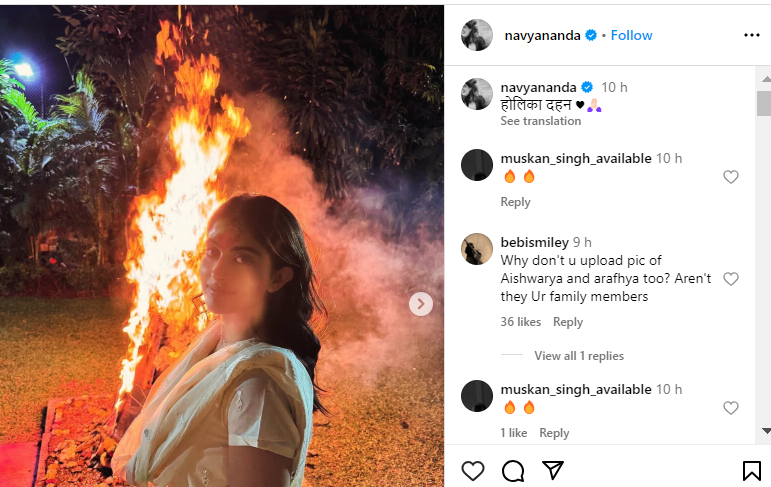Like the first muskan_singh_available comment
The width and height of the screenshot is (771, 487).
[731, 177]
